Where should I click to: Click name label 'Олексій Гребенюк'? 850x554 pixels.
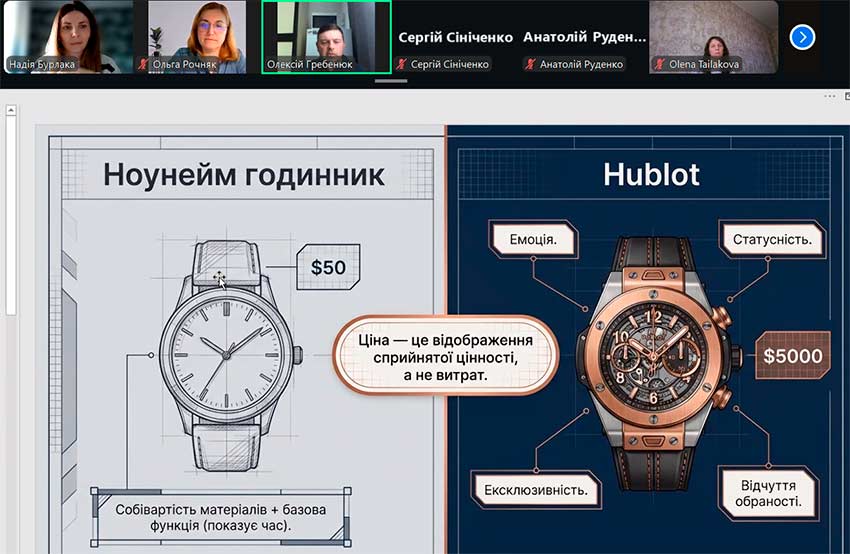[310, 64]
